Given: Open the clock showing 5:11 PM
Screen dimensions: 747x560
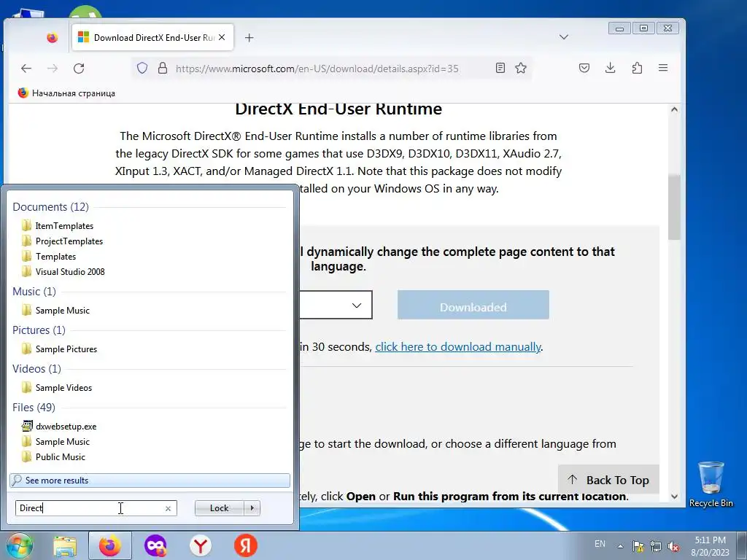Looking at the screenshot, I should coord(711,545).
